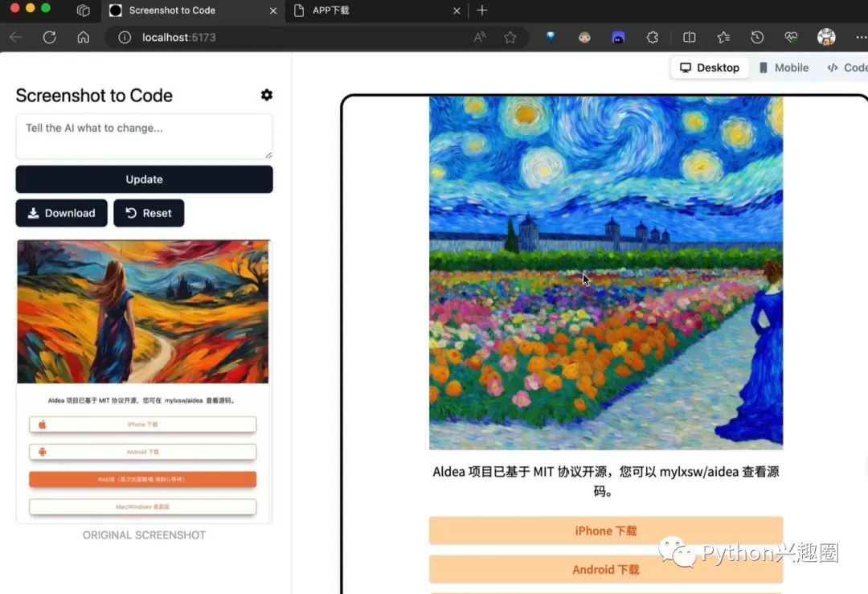
Task: Close the APP下载 tab
Action: 457,10
